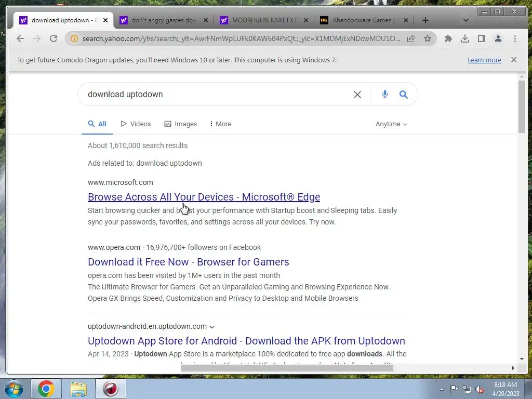Switch to Videos search results

pos(136,124)
